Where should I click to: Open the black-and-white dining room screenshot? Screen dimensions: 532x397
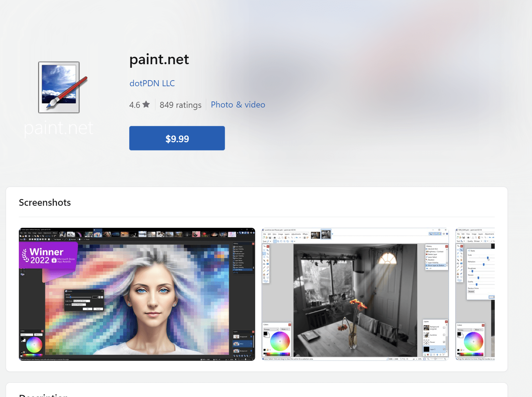click(x=355, y=294)
